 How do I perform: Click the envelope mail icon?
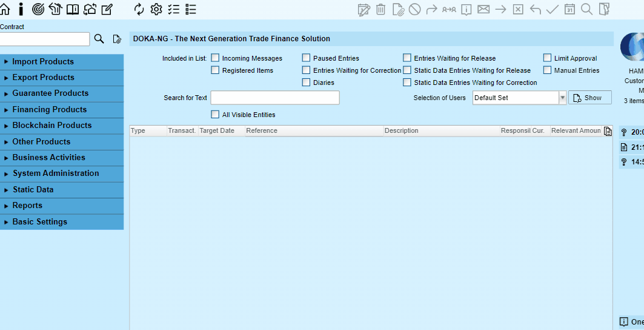click(483, 9)
